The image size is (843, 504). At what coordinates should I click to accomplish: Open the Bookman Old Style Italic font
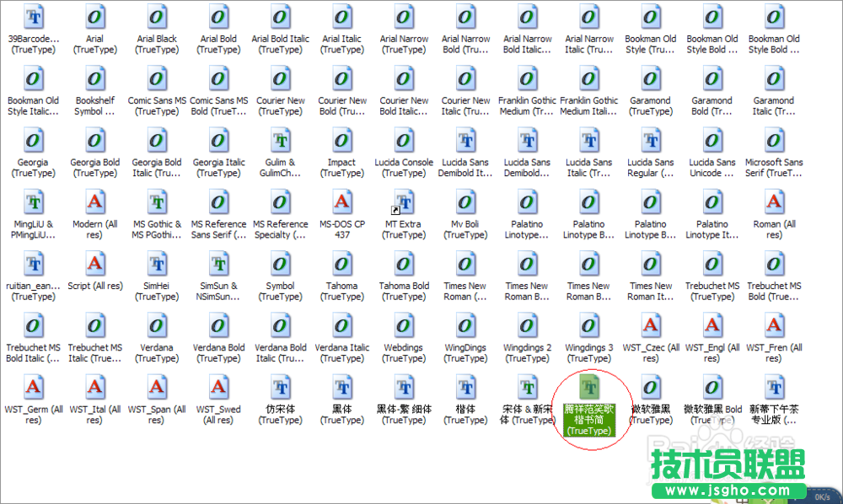[x=33, y=80]
